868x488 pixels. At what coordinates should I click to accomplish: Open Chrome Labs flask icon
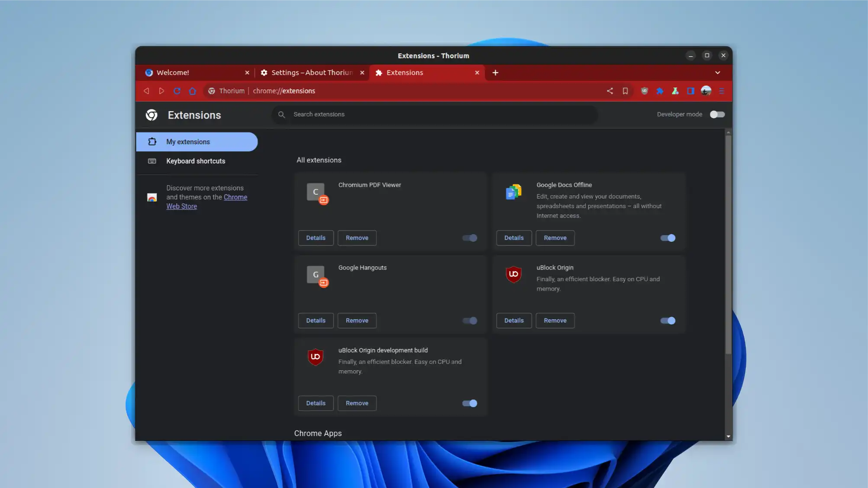(x=675, y=91)
